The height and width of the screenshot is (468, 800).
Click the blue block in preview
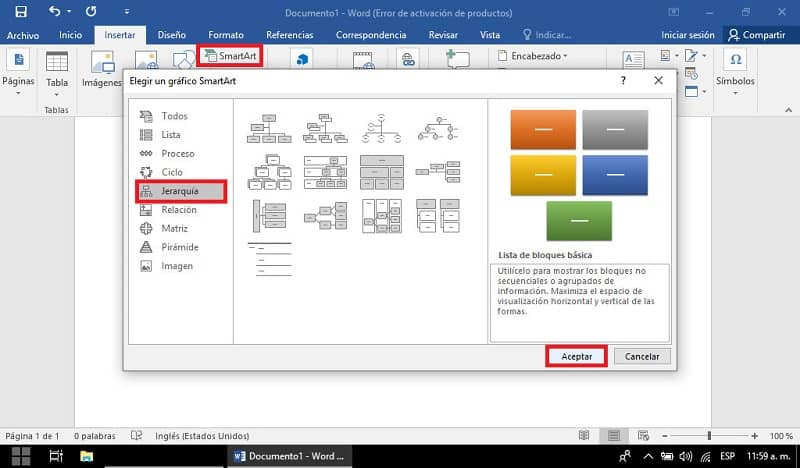point(615,175)
